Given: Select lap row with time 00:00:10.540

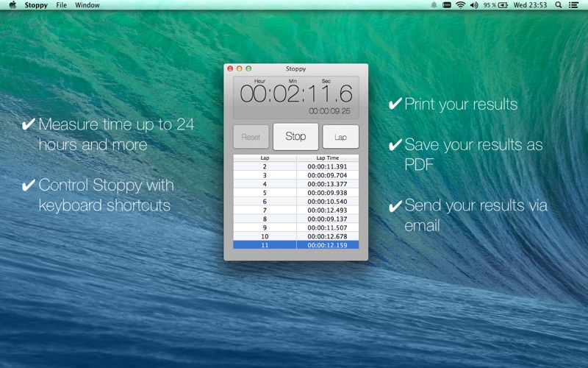Looking at the screenshot, I should coord(296,201).
